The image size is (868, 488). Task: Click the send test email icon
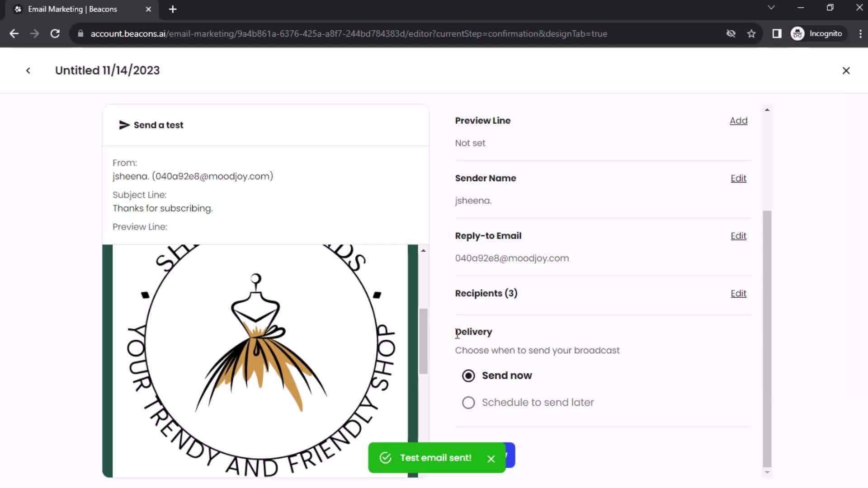123,125
